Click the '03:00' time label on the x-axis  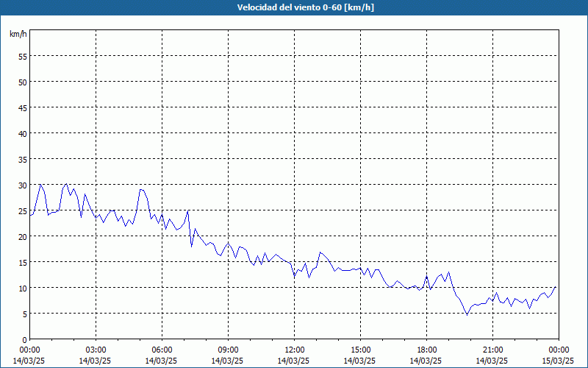(96, 350)
